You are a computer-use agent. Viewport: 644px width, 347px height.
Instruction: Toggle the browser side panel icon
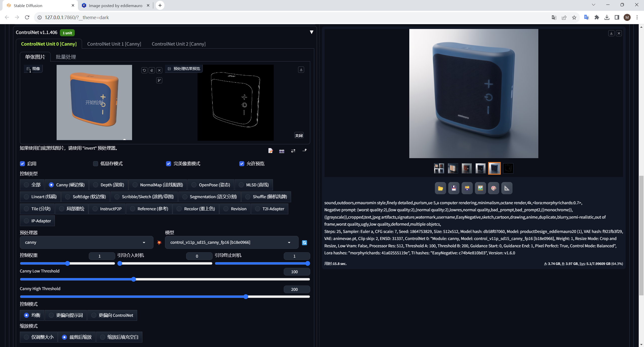coord(617,17)
